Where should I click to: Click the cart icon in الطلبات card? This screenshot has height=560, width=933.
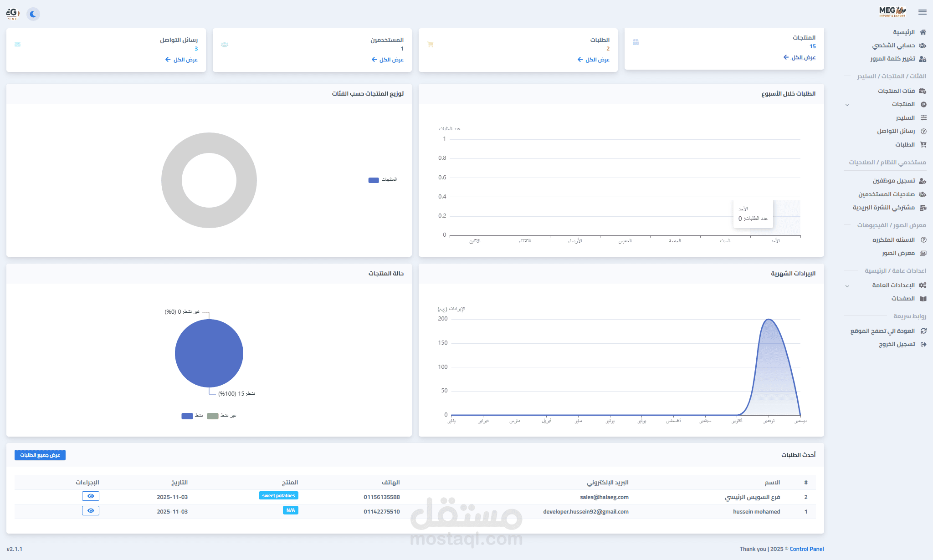click(430, 45)
